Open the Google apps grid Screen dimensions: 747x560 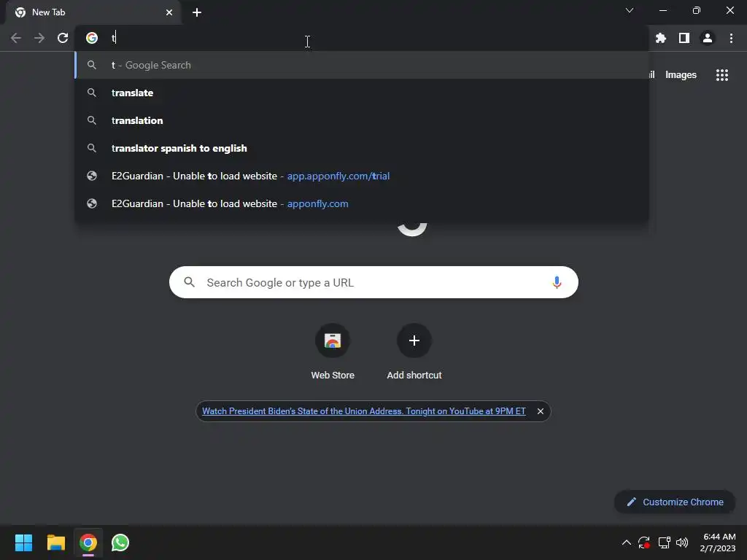[x=721, y=75]
